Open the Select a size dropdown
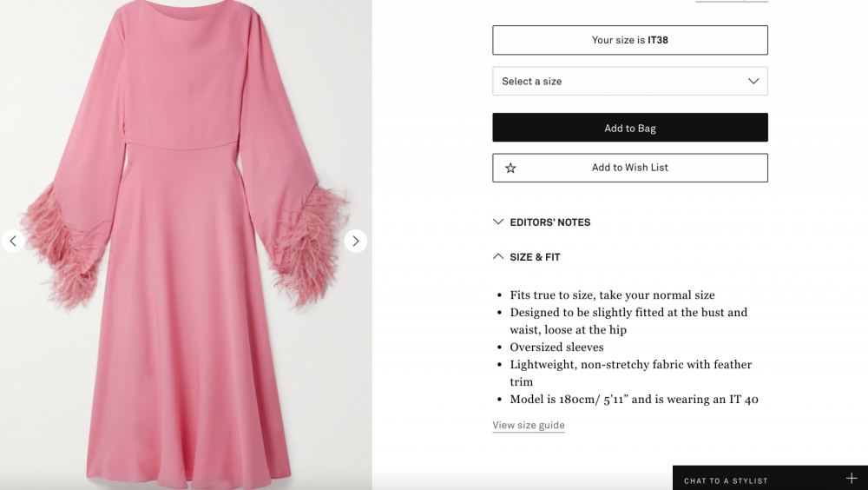Viewport: 868px width, 490px height. coord(629,81)
